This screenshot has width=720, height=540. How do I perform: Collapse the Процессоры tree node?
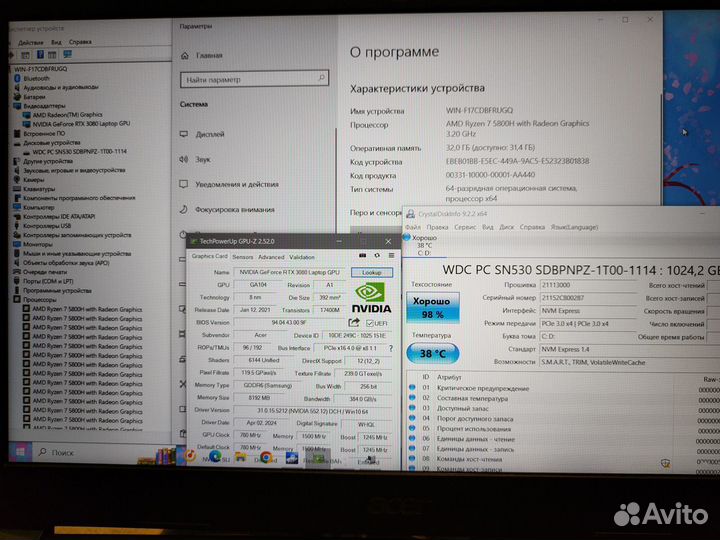click(x=9, y=299)
